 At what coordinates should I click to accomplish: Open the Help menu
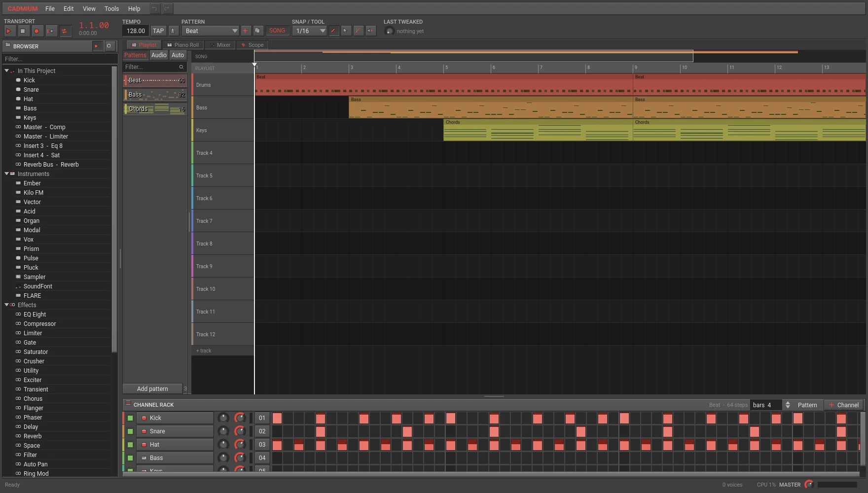(x=134, y=8)
